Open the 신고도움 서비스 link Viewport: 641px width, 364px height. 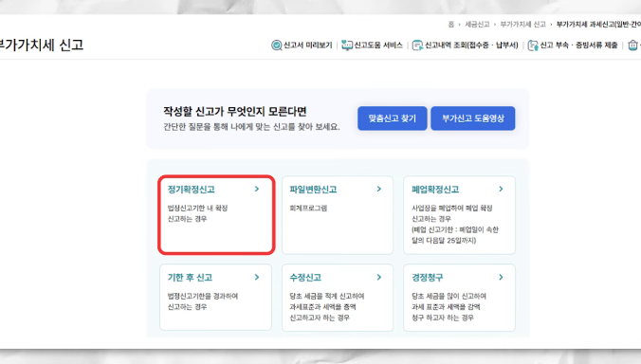click(378, 45)
